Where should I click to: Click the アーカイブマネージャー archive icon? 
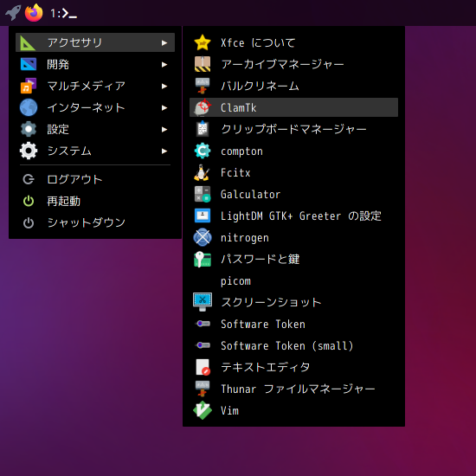[203, 64]
